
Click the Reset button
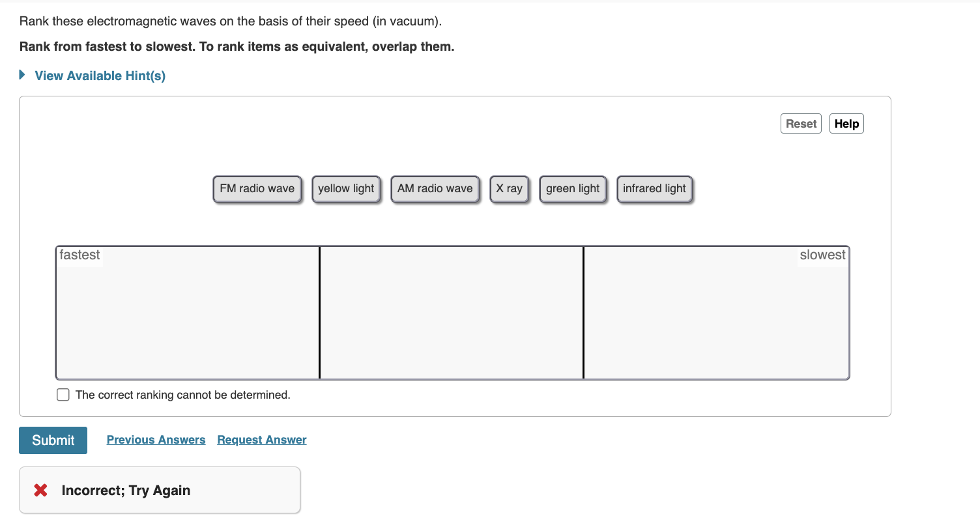point(801,123)
